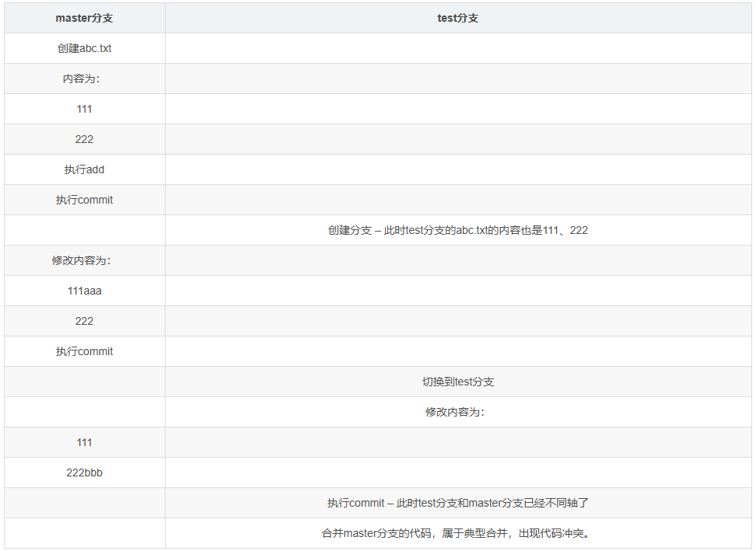The width and height of the screenshot is (756, 551).
Task: Select the 111 cell below 内容为:
Action: 84,109
